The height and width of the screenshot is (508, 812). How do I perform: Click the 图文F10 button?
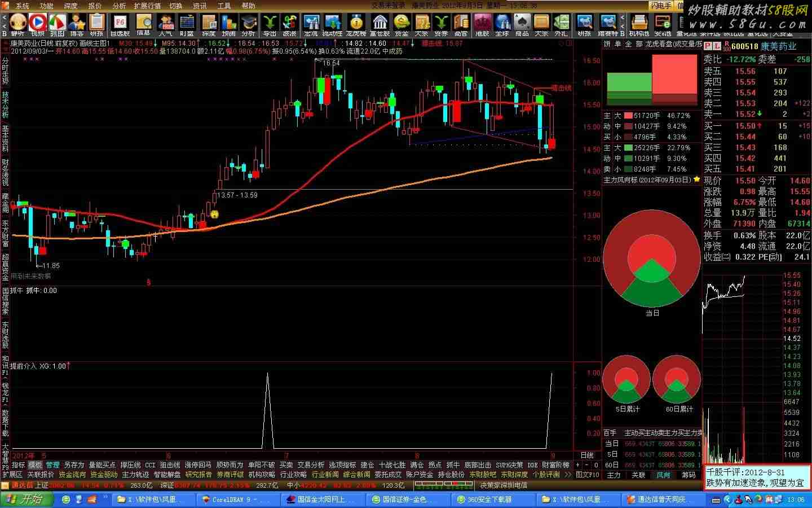pyautogui.click(x=588, y=475)
